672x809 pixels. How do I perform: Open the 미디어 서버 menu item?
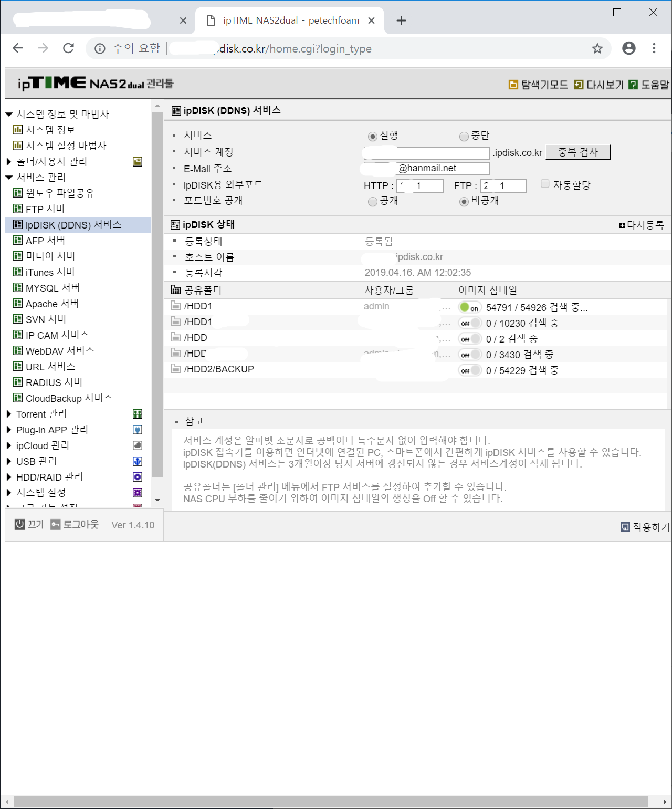coord(50,256)
